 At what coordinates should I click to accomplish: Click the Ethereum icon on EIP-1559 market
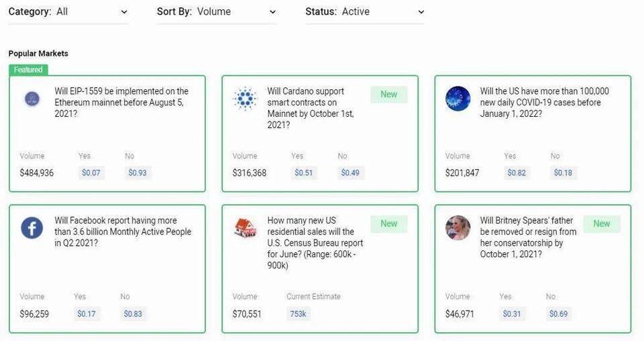point(32,99)
